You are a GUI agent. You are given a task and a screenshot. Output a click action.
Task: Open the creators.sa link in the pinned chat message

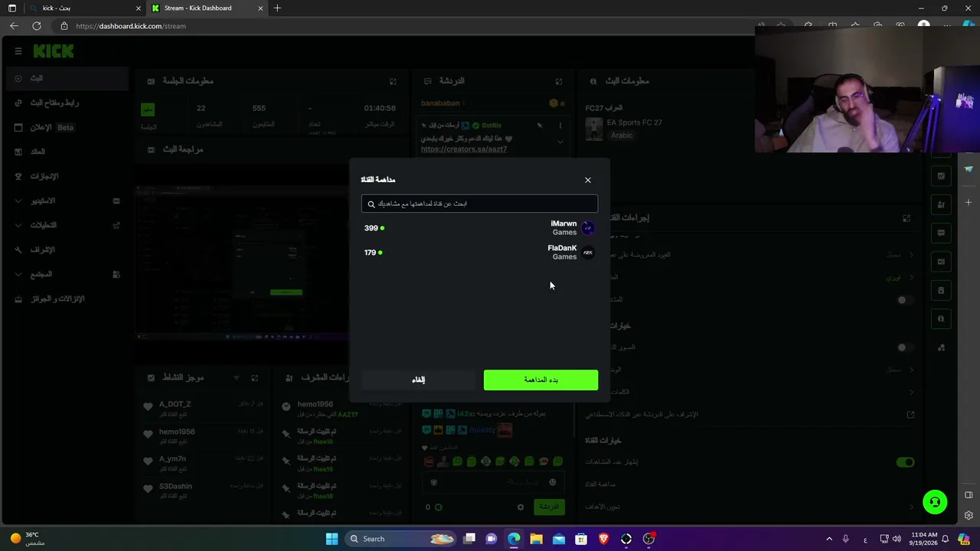(464, 149)
